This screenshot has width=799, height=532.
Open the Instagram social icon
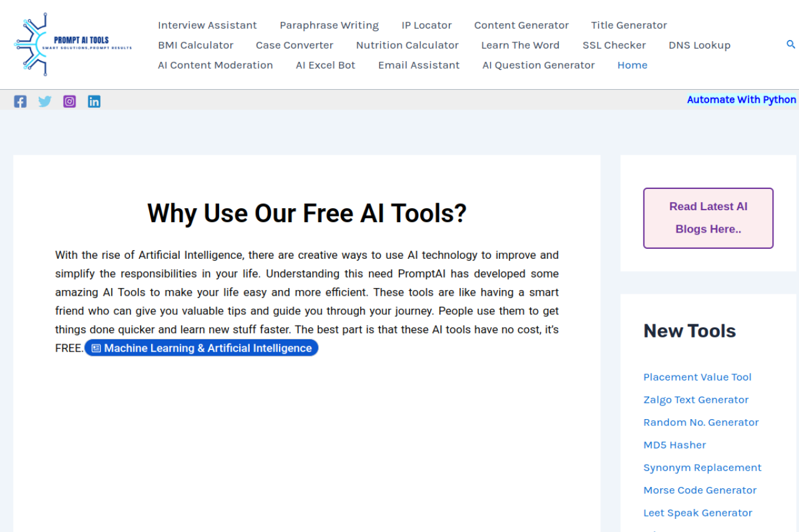click(x=69, y=102)
